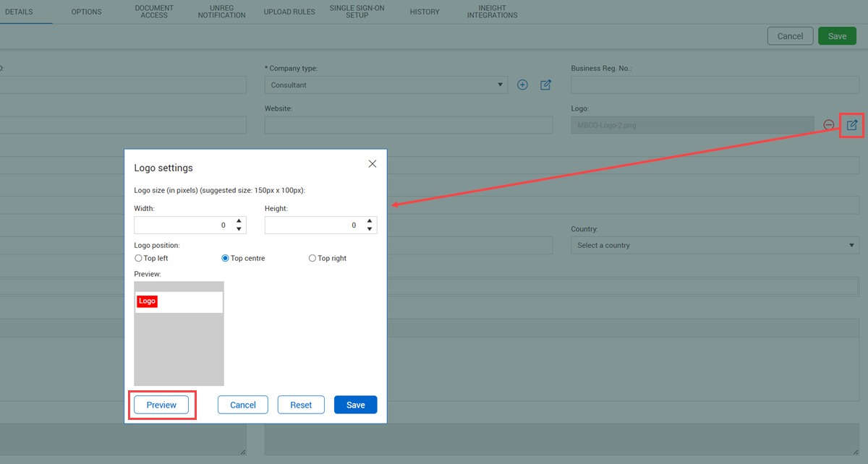This screenshot has height=464, width=868.
Task: Click the blue Save button in dialog
Action: point(355,405)
